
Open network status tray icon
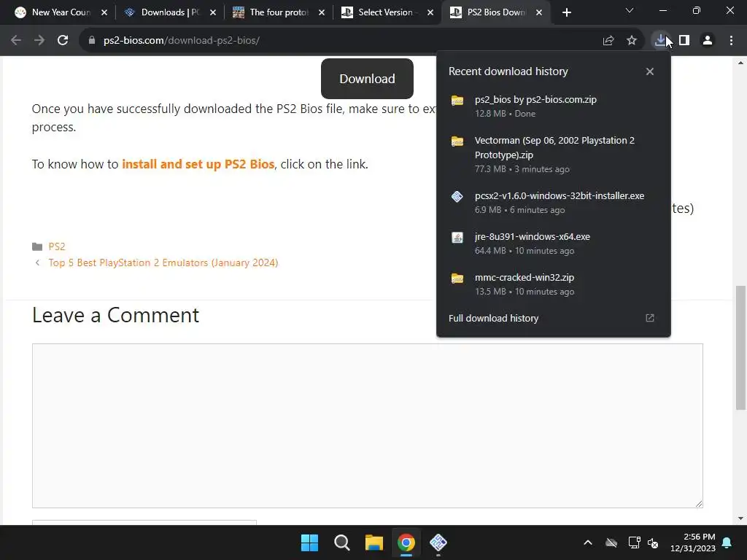[x=634, y=542]
